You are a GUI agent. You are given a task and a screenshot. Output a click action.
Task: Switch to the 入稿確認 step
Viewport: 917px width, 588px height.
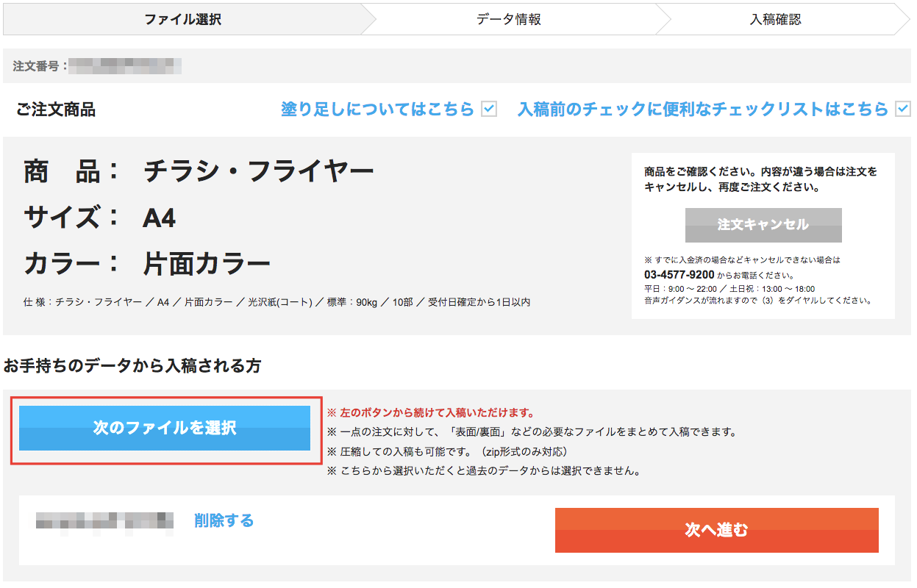pyautogui.click(x=775, y=20)
